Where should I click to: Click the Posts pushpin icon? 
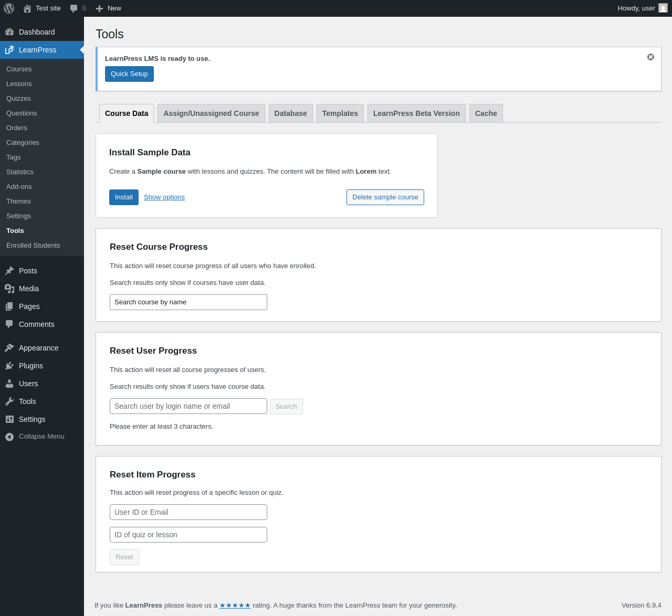9,271
